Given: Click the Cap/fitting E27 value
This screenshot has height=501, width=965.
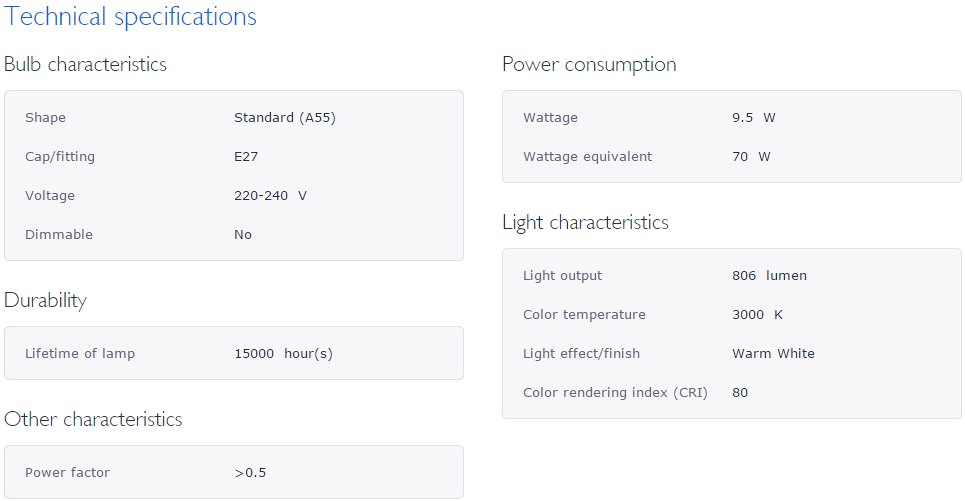Looking at the screenshot, I should [246, 156].
